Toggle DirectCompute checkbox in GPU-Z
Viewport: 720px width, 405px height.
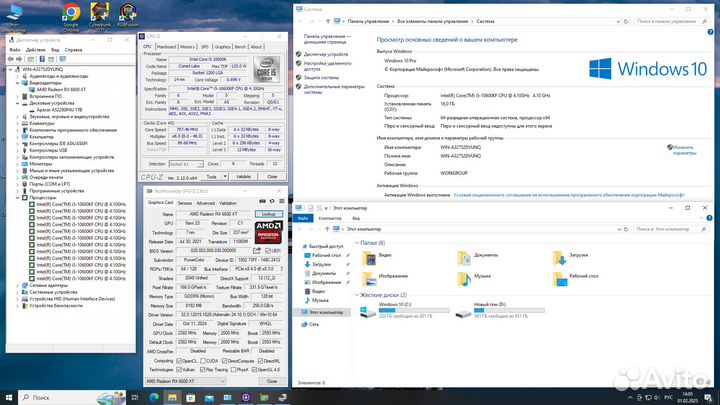tap(225, 361)
